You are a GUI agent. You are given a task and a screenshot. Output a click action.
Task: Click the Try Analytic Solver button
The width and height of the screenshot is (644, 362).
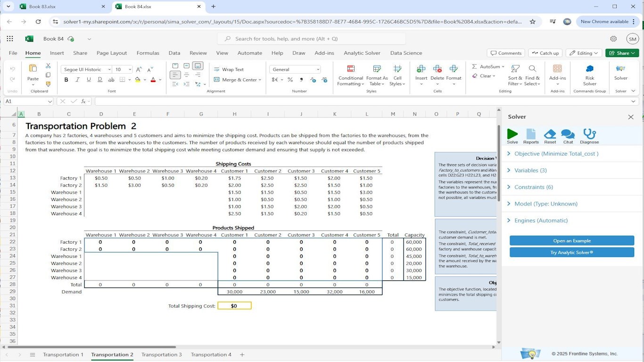[x=571, y=253]
